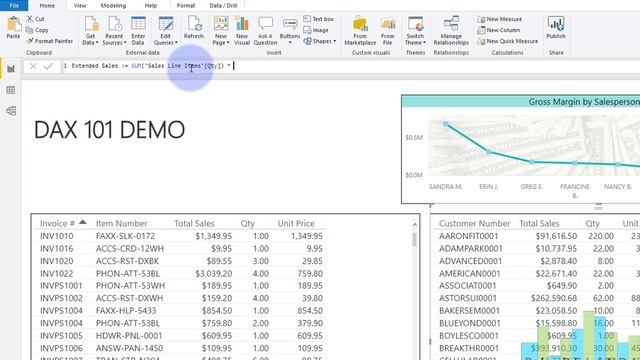Select the ASTORSUI0001 customer cell
Screen dimensions: 640x360
pyautogui.click(x=468, y=298)
